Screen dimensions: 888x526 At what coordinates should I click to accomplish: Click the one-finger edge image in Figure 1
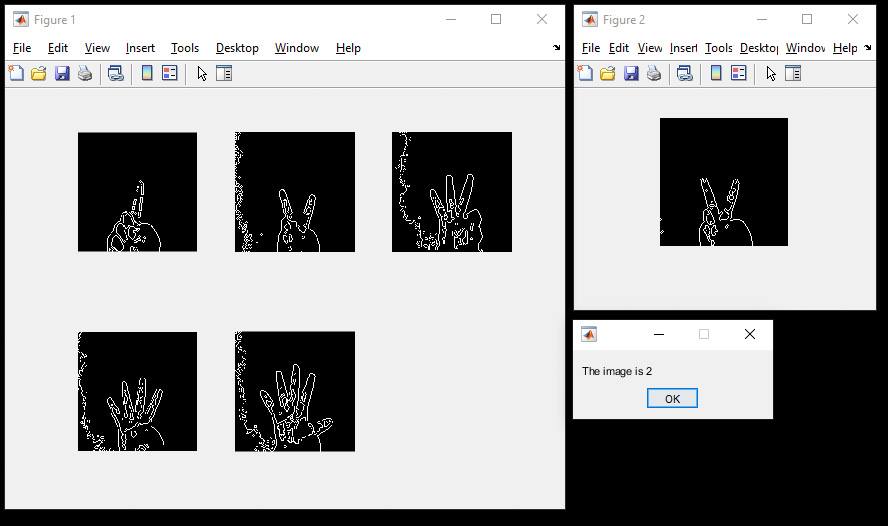click(x=138, y=192)
